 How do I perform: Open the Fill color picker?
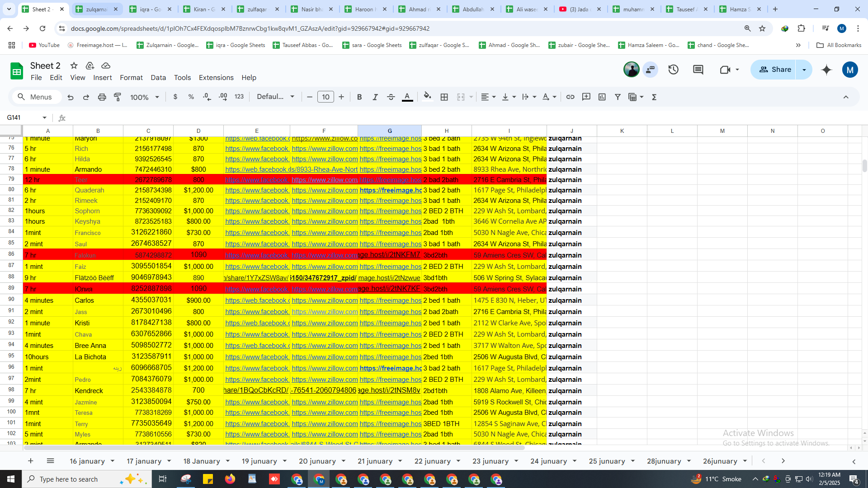pos(427,97)
